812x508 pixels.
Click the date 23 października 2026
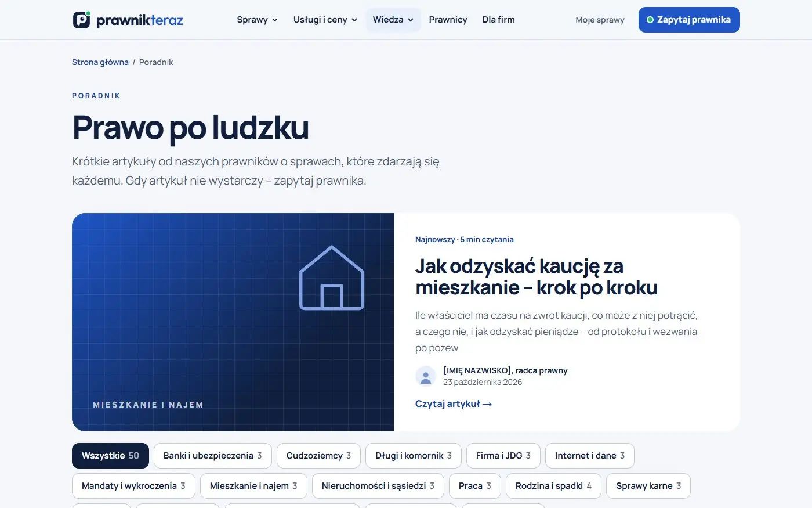point(483,382)
